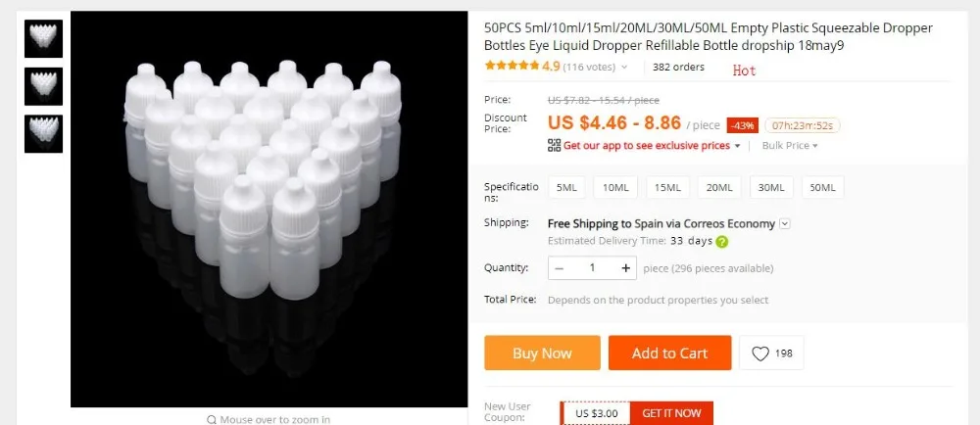Increase quantity with plus button
The height and width of the screenshot is (425, 980).
tap(625, 267)
